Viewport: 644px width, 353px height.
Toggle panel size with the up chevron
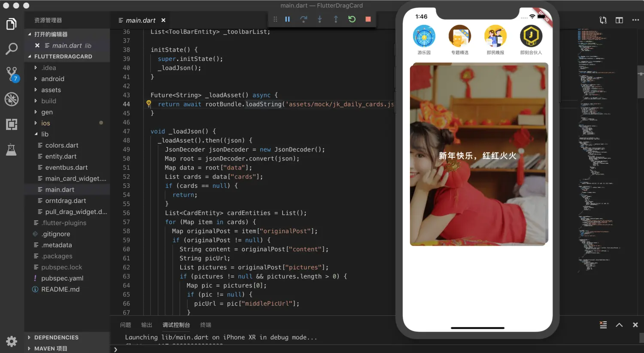619,325
